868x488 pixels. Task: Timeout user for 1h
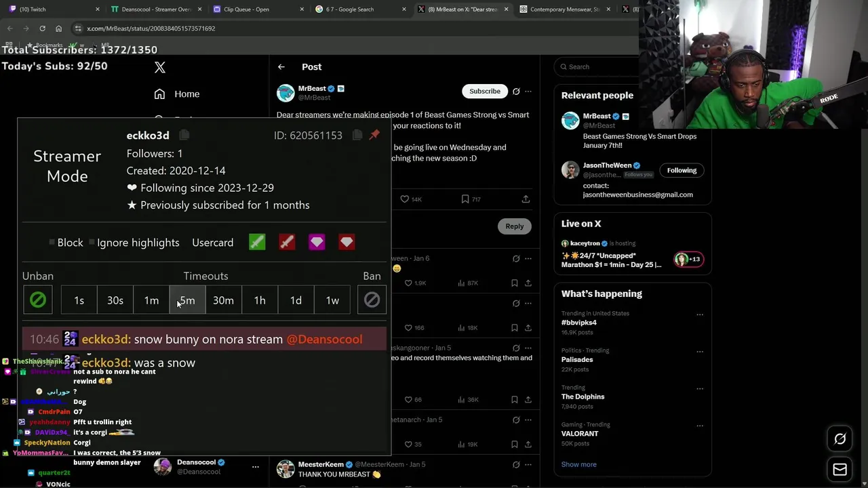point(260,300)
